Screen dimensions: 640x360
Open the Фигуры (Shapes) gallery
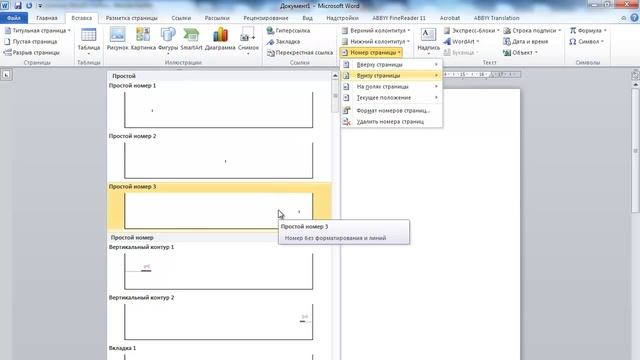(x=168, y=40)
